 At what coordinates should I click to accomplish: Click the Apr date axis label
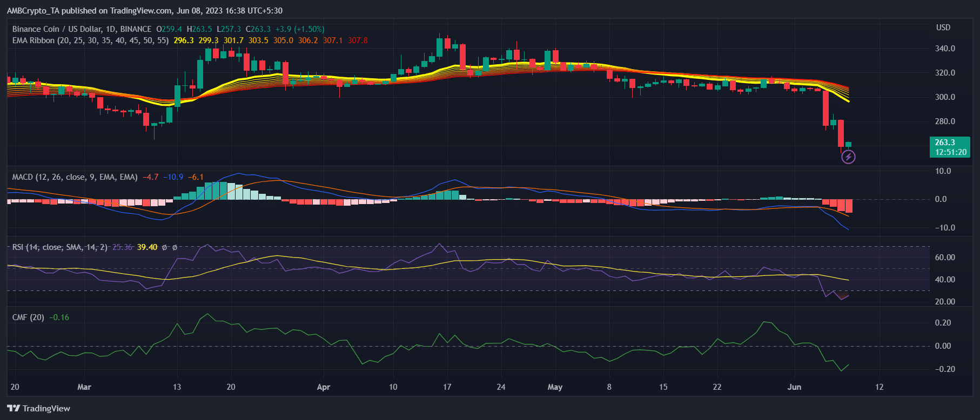coord(323,387)
